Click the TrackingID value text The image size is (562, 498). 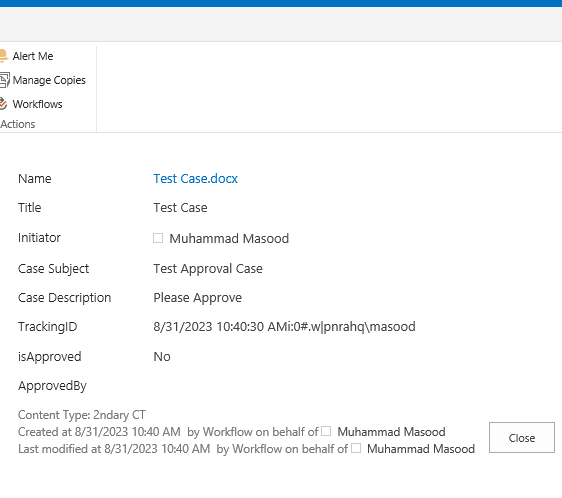tap(284, 327)
